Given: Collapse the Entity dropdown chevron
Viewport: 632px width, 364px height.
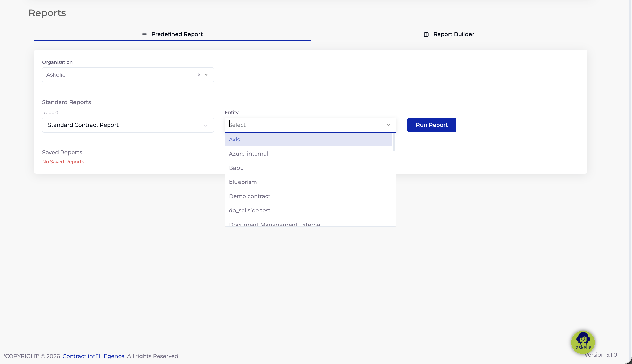Looking at the screenshot, I should (389, 125).
